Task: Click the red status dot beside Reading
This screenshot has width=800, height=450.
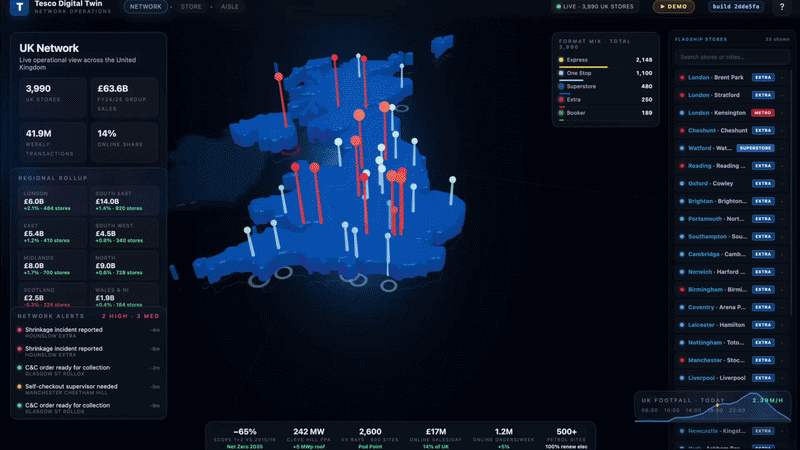Action: pos(682,166)
